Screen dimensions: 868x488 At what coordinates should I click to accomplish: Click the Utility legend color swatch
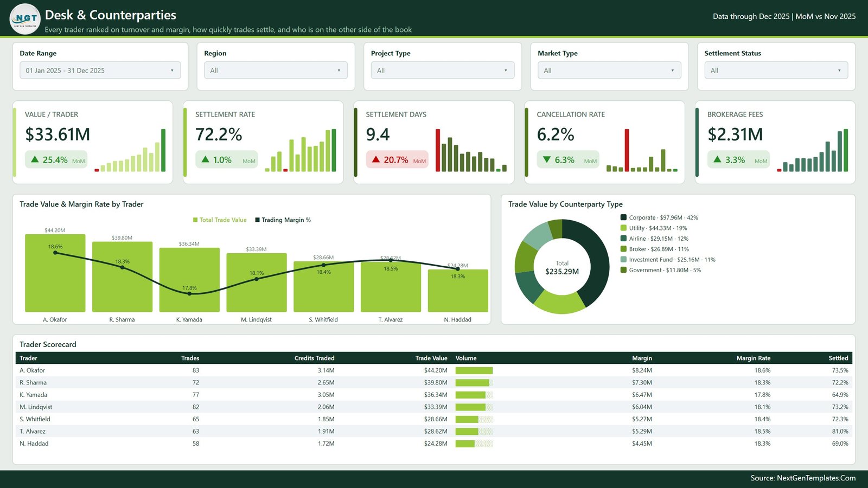point(624,228)
